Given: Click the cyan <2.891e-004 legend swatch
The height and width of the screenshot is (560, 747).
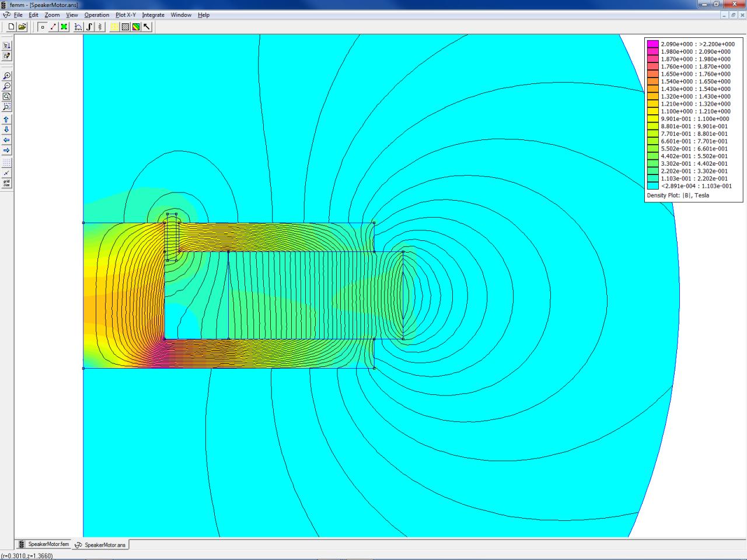Looking at the screenshot, I should (652, 186).
